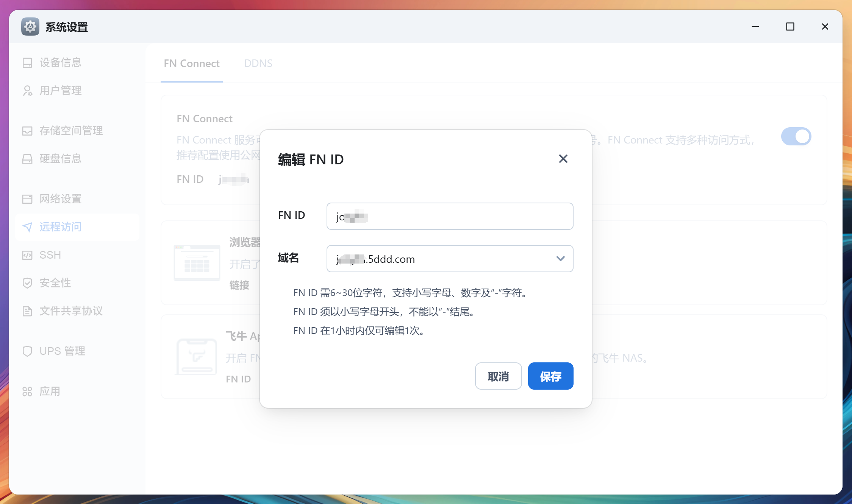852x504 pixels.
Task: Disable the FN Connect service toggle
Action: pos(796,136)
